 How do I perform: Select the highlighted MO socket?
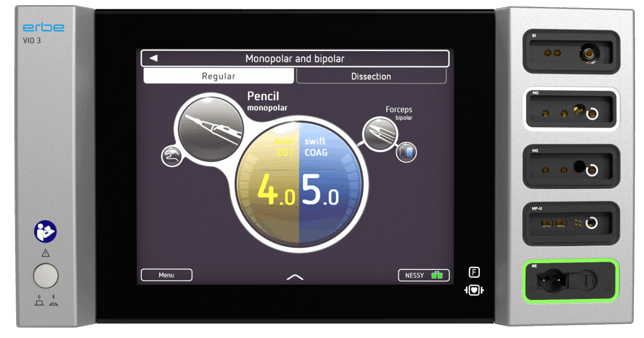pyautogui.click(x=571, y=110)
